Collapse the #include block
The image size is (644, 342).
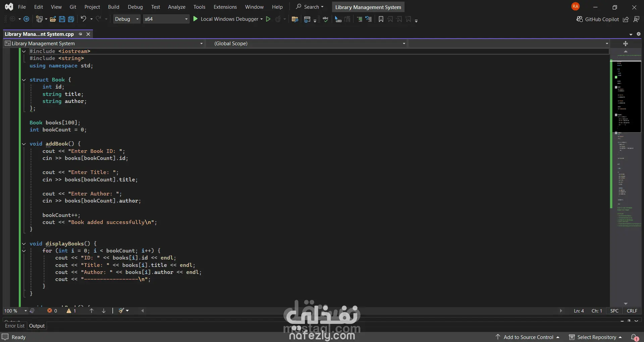(x=24, y=51)
